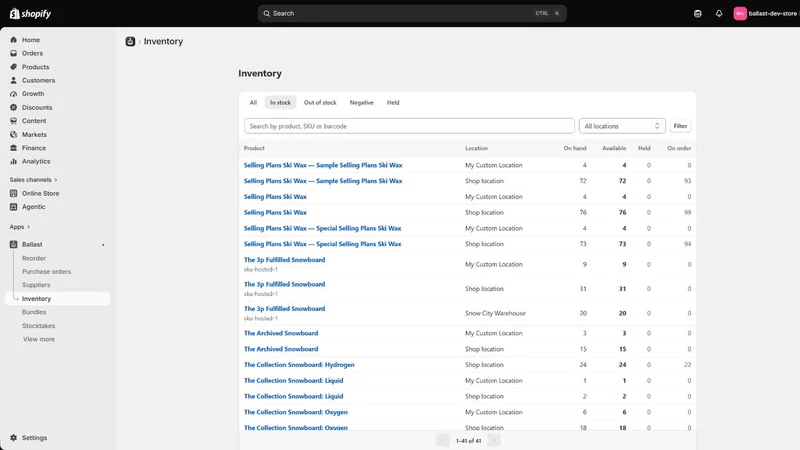Click the Inventory breadcrumb text

click(163, 41)
